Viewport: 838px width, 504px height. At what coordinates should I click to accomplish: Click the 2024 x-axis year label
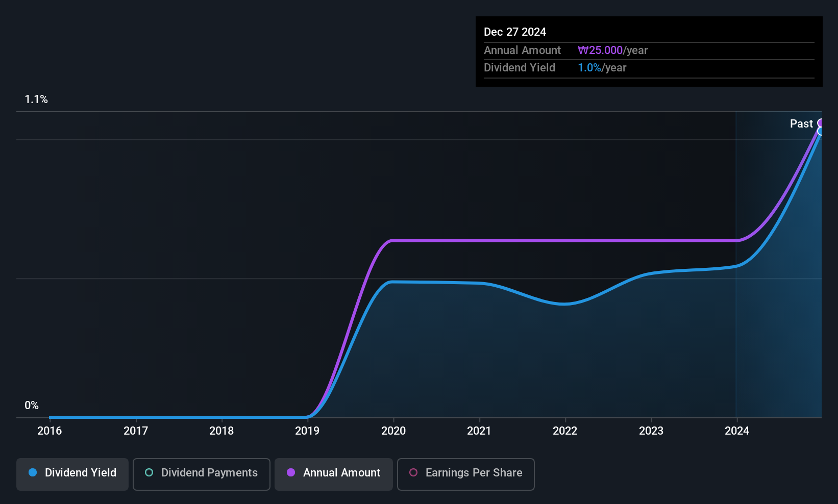click(737, 431)
